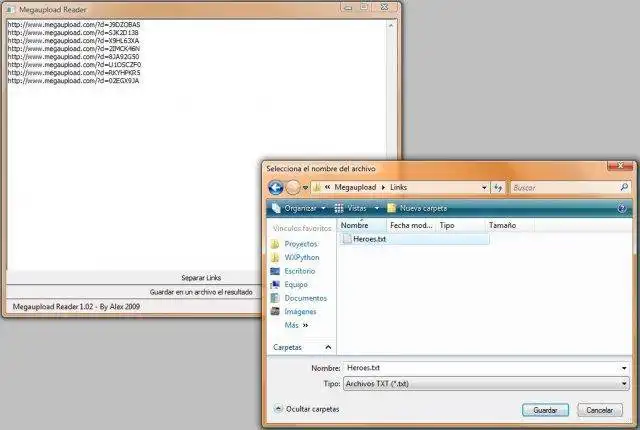Open WXPython favorite link

pos(302,257)
